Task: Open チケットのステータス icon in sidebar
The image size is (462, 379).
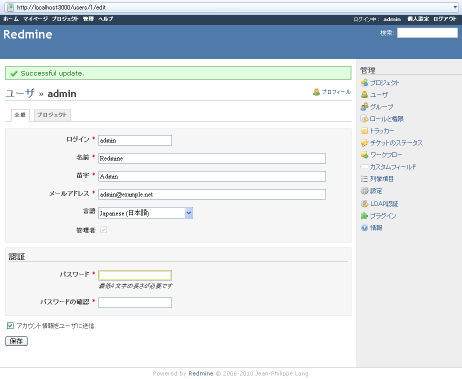Action: point(364,143)
